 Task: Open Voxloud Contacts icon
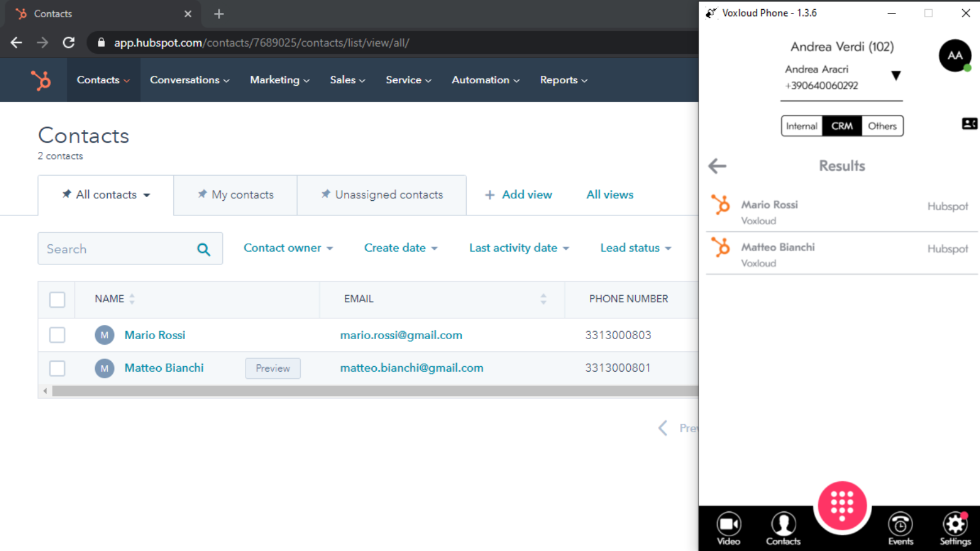[783, 528]
